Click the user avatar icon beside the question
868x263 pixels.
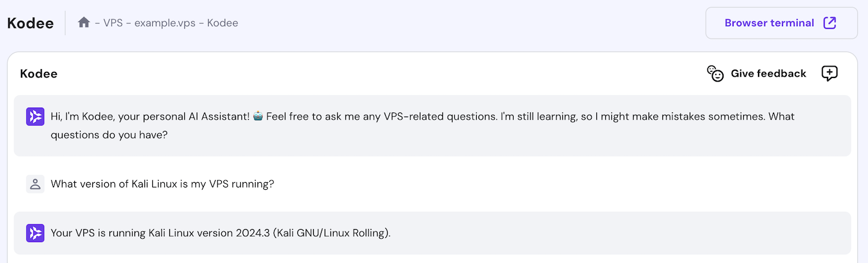tap(35, 184)
